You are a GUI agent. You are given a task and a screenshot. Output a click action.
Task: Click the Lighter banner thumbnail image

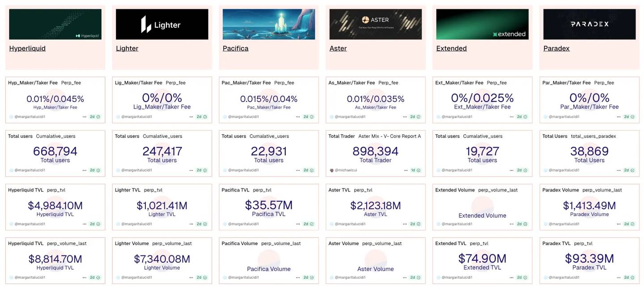pyautogui.click(x=161, y=24)
